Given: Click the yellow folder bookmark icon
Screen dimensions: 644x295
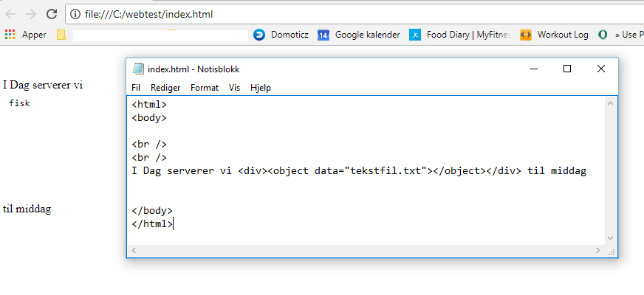Looking at the screenshot, I should [61, 35].
